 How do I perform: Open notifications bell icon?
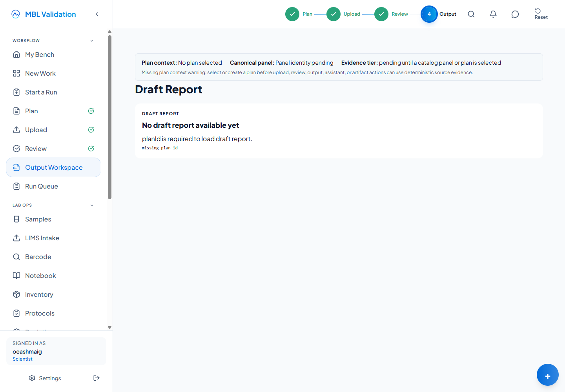click(493, 14)
